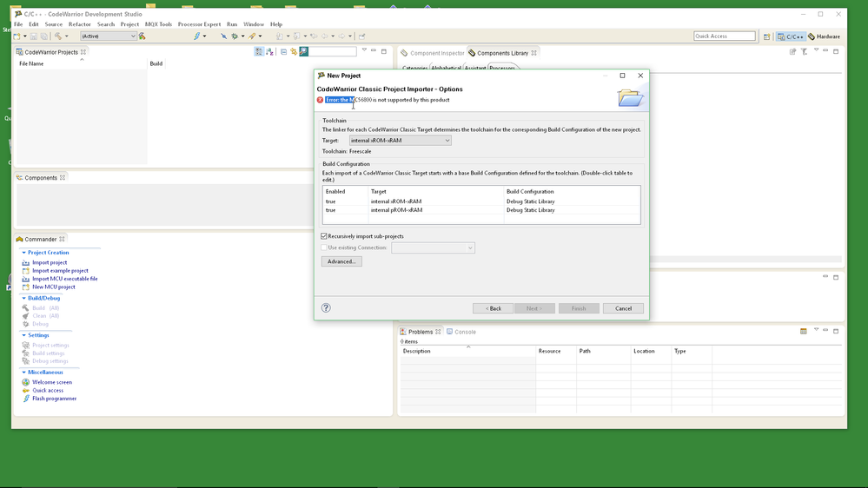Click the Quick access link in Commander

48,390
